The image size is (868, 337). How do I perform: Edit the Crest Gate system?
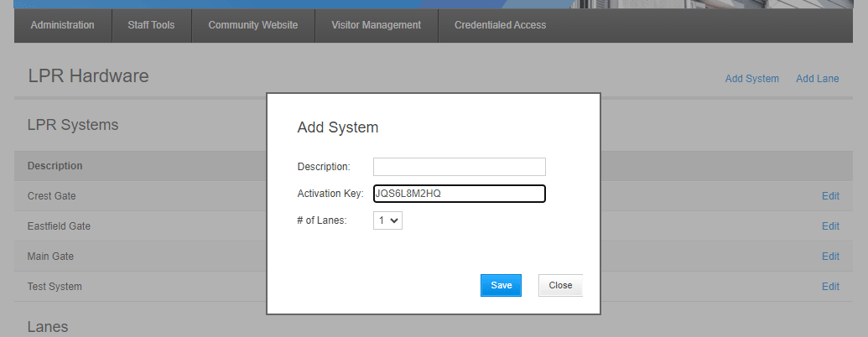click(830, 196)
